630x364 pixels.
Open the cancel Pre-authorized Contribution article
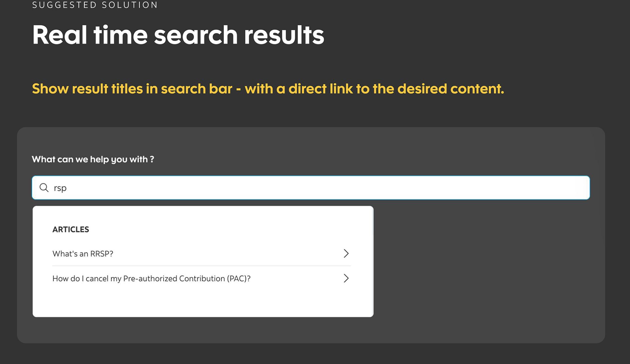coord(151,279)
